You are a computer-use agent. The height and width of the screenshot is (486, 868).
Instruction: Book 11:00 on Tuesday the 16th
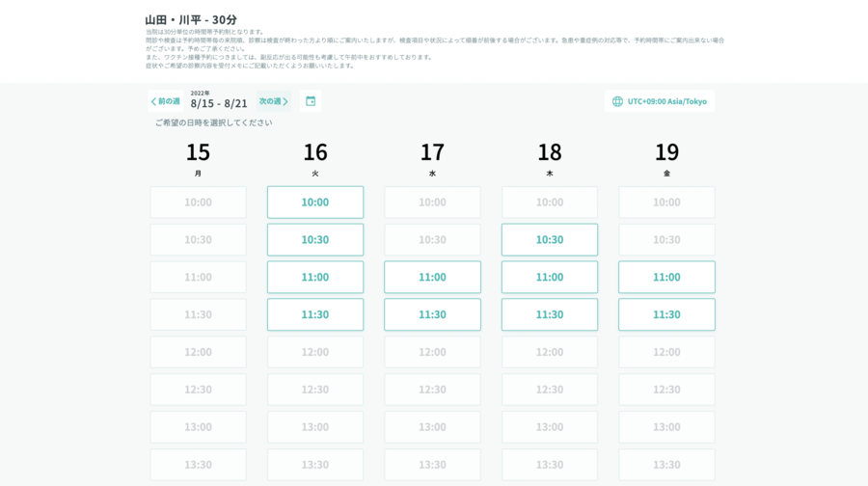point(315,277)
